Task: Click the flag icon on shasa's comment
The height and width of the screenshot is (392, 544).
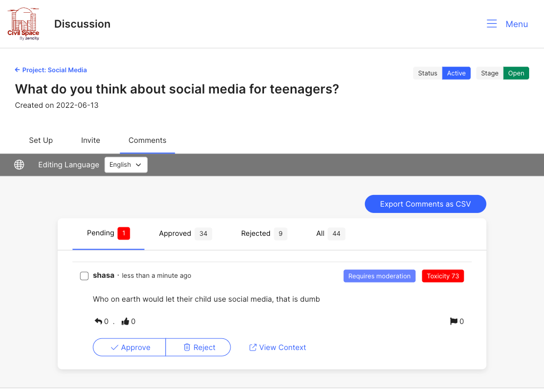Action: coord(454,321)
